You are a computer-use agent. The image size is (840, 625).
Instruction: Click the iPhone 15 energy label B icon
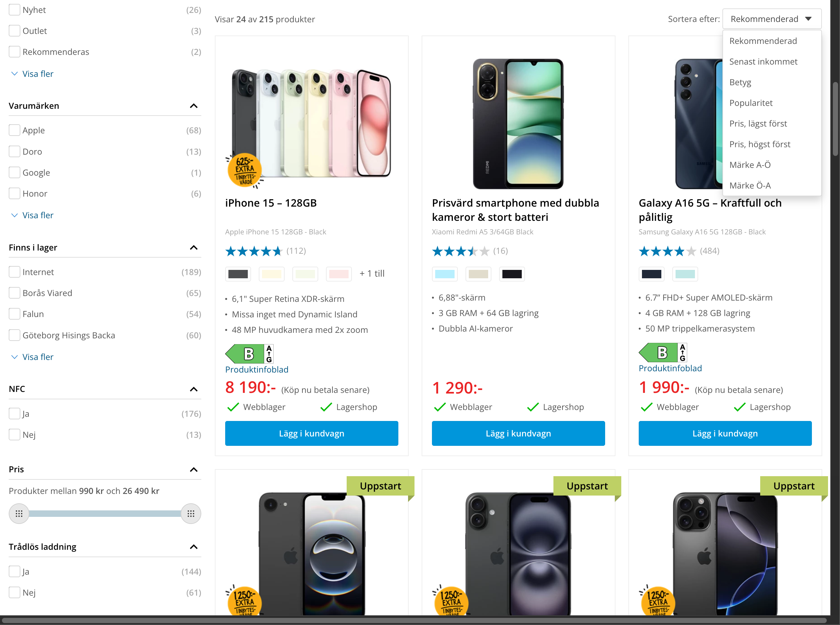click(249, 354)
